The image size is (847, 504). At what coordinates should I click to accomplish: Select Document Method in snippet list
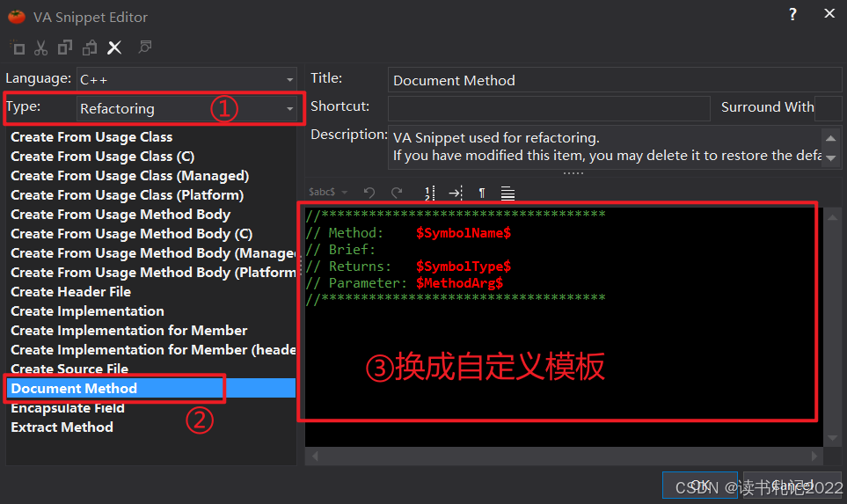point(151,389)
